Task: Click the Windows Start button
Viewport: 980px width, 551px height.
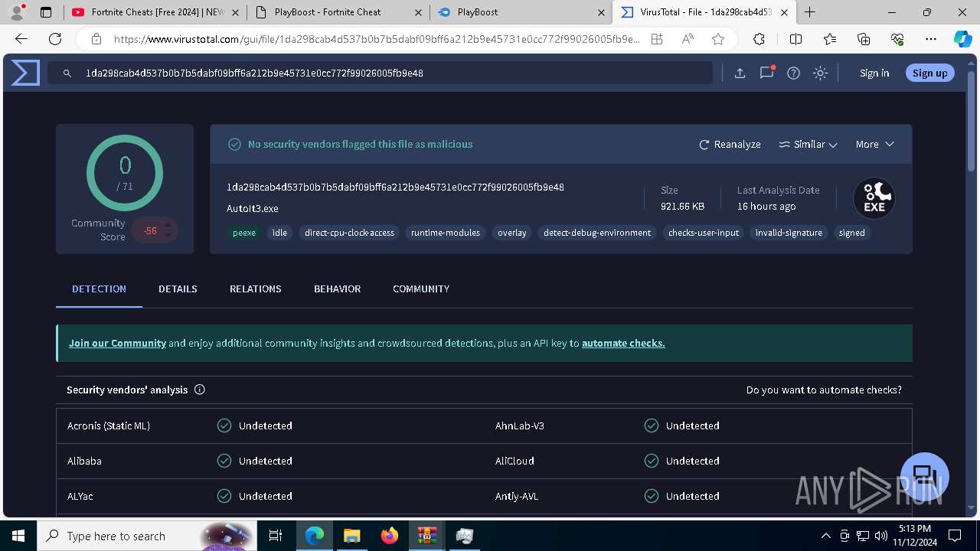Action: click(18, 536)
